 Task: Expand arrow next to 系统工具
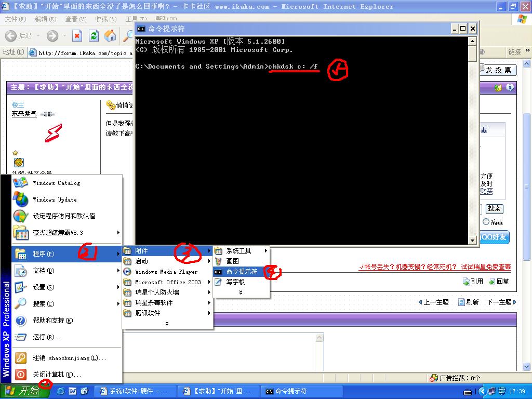pos(265,251)
